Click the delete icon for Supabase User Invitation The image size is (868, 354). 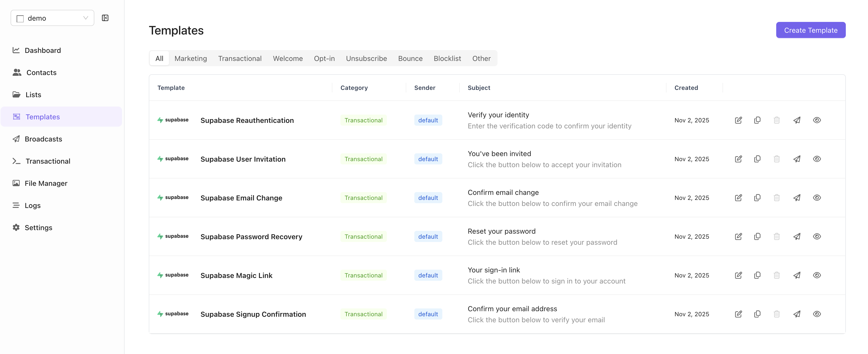pyautogui.click(x=777, y=159)
